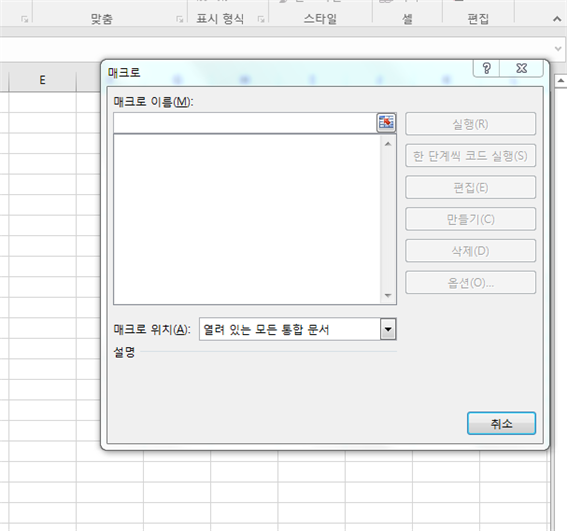Click the 옵션(O)... button
Screen dimensions: 567x531
point(470,283)
